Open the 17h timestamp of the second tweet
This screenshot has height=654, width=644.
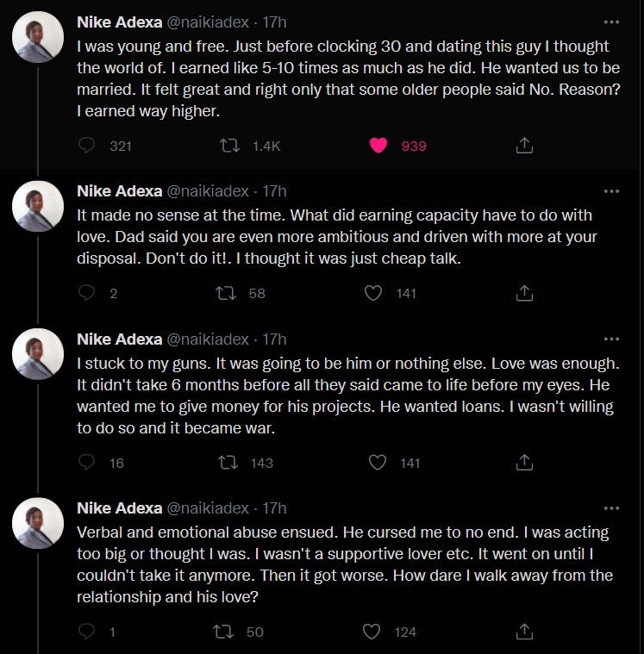(x=274, y=190)
